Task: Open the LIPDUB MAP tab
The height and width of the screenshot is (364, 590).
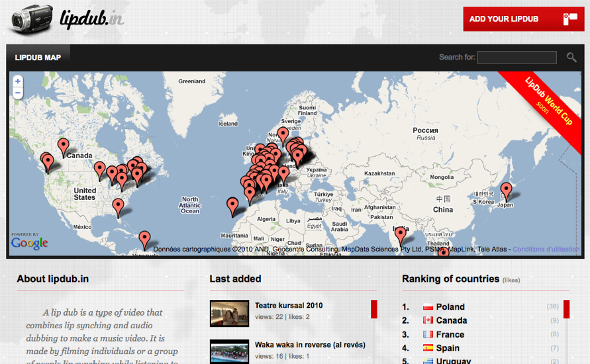Action: pos(38,58)
